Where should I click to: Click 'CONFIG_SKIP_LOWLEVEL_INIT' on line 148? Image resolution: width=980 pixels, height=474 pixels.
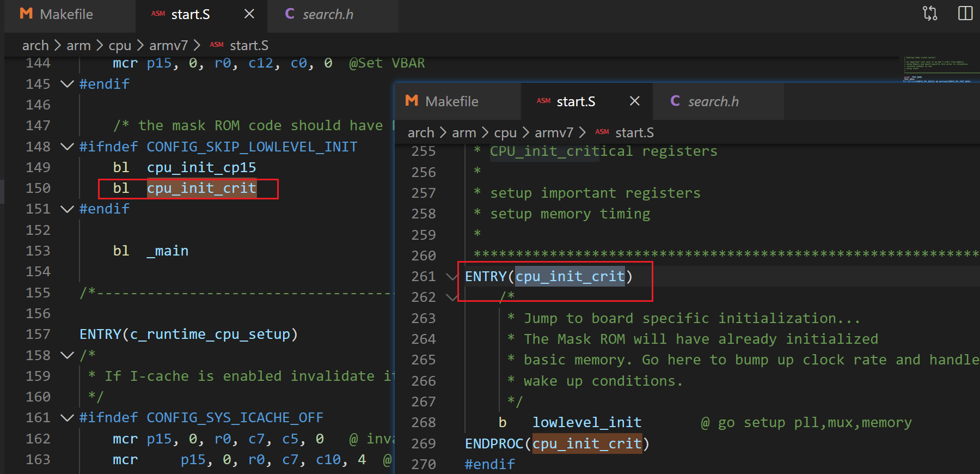tap(252, 147)
